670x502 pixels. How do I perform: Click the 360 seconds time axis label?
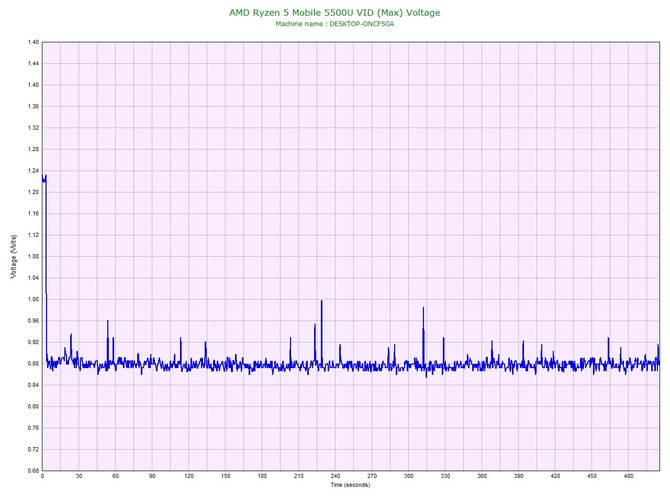tap(482, 476)
